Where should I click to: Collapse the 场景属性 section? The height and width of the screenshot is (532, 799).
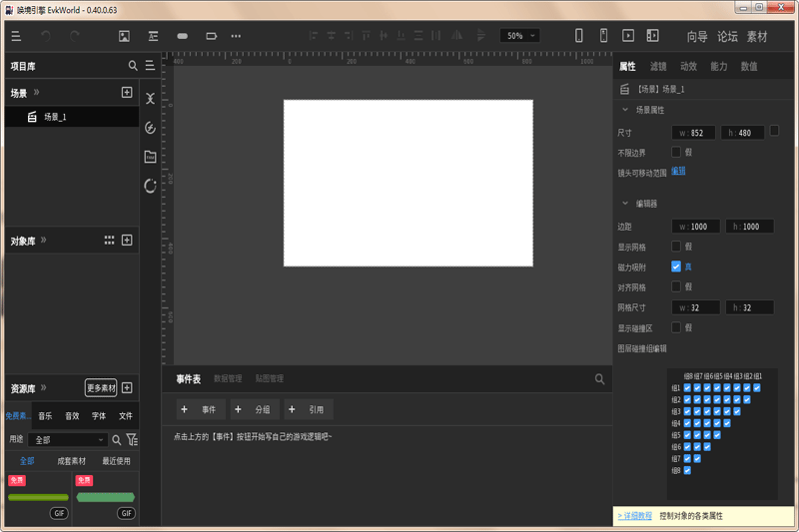click(625, 110)
